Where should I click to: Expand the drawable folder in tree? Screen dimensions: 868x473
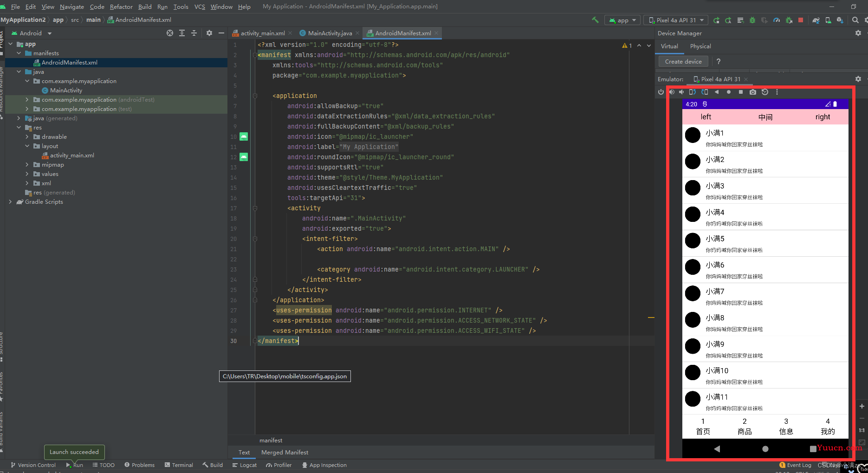(27, 137)
